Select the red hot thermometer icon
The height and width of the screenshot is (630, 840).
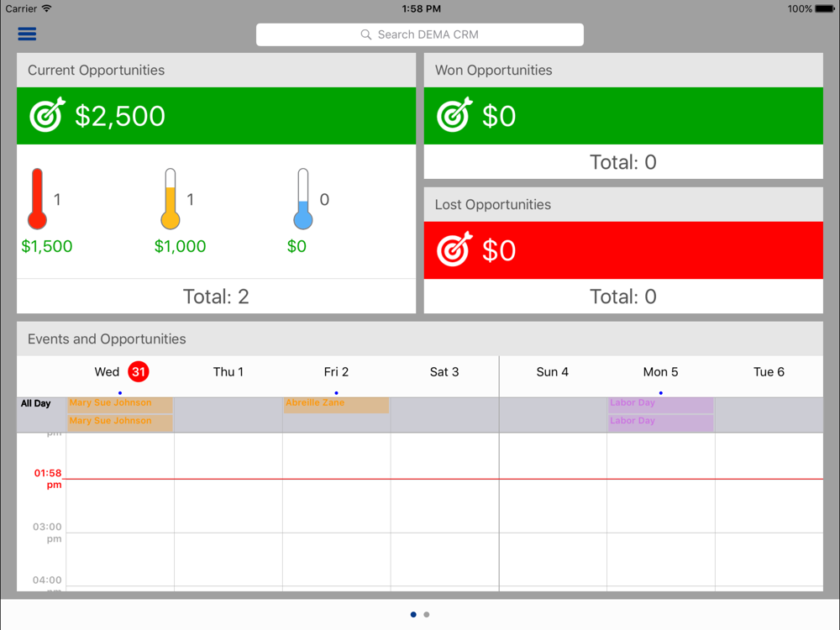click(x=37, y=199)
